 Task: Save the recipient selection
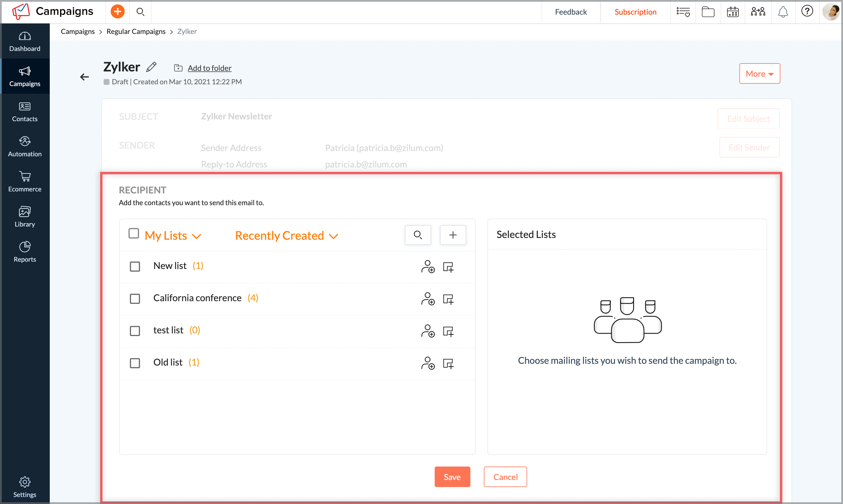(x=452, y=476)
